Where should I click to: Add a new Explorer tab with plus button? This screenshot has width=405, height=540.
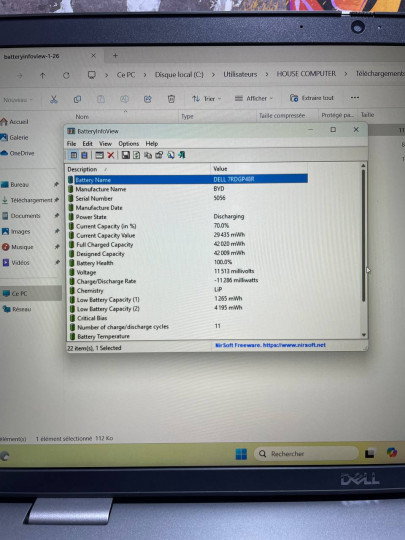point(115,55)
